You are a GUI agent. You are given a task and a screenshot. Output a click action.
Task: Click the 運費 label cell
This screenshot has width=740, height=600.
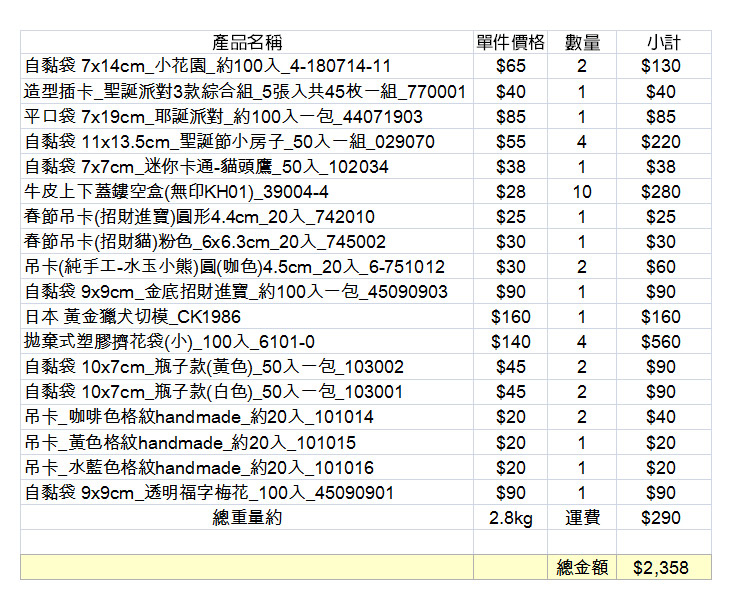[x=582, y=518]
